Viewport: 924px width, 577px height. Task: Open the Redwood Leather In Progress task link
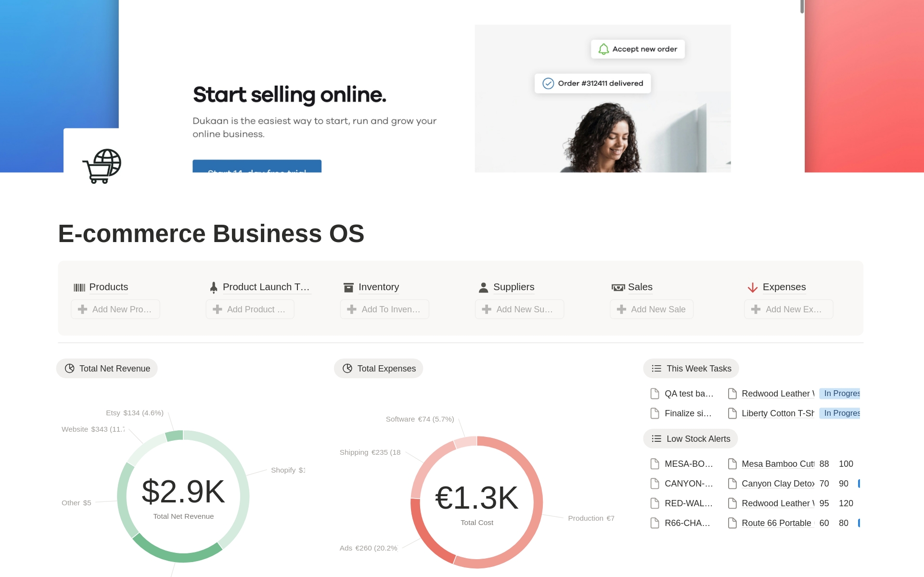pyautogui.click(x=778, y=394)
